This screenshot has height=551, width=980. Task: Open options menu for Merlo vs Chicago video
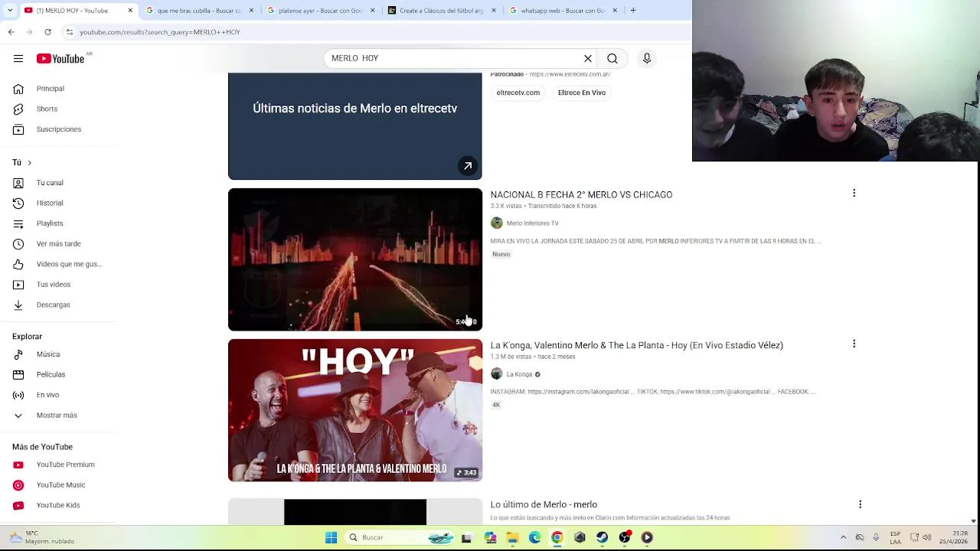pyautogui.click(x=854, y=193)
